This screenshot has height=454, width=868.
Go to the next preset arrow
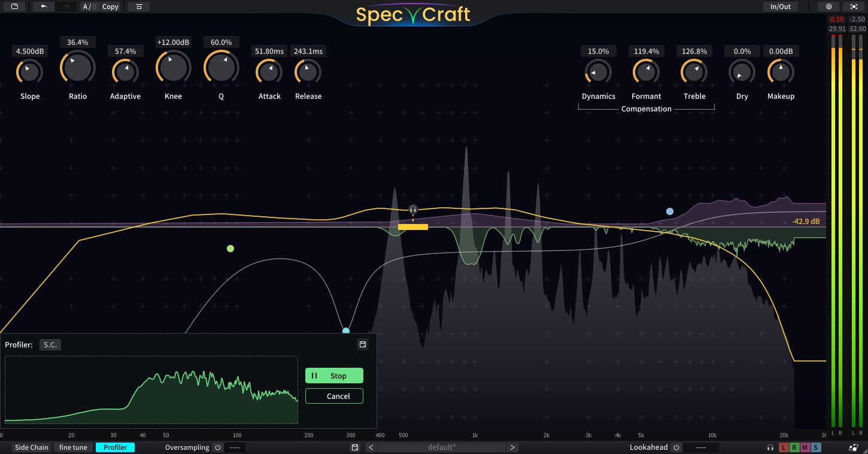point(512,447)
